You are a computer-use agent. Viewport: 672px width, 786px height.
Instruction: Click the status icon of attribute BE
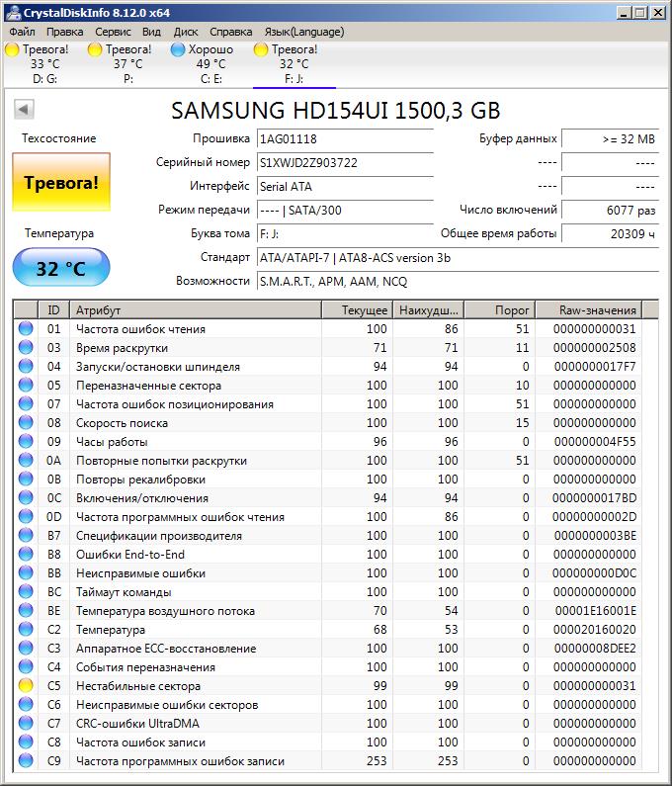26,611
